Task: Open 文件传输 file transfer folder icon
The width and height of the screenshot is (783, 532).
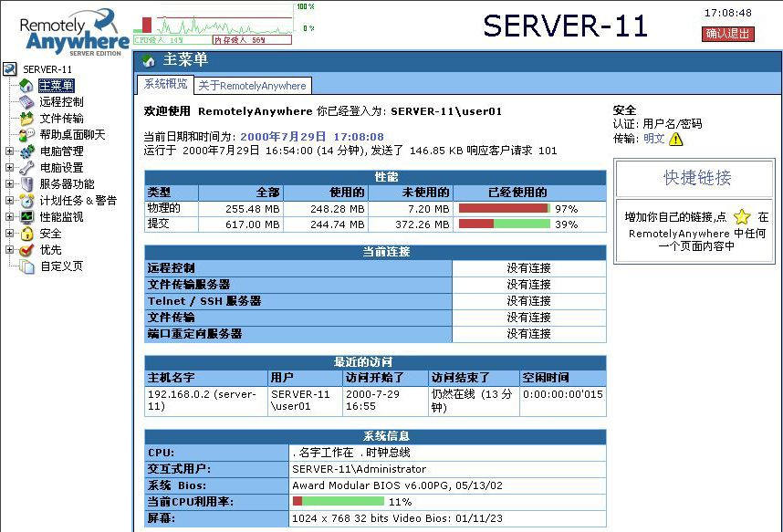Action: click(x=27, y=119)
